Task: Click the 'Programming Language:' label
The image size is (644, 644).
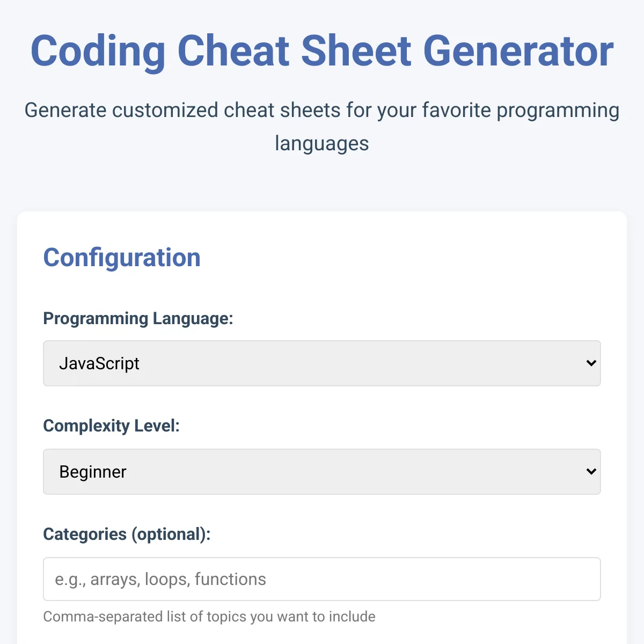Action: (x=138, y=318)
